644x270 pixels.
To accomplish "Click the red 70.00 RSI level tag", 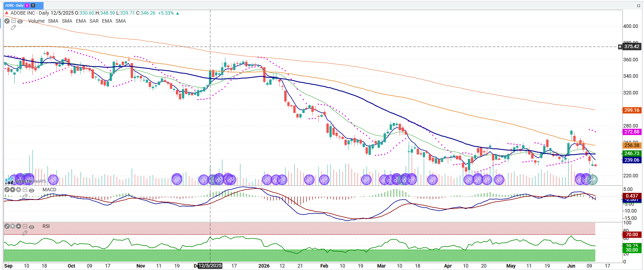I will point(632,234).
